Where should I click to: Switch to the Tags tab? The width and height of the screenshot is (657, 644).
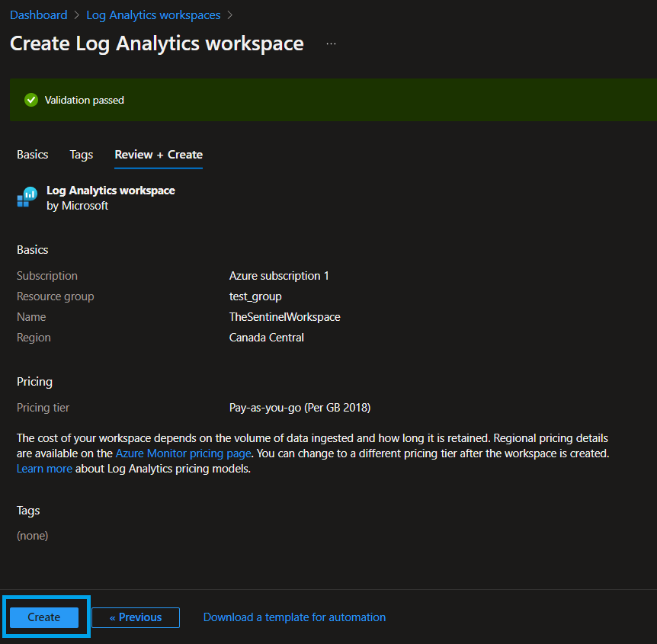click(82, 155)
